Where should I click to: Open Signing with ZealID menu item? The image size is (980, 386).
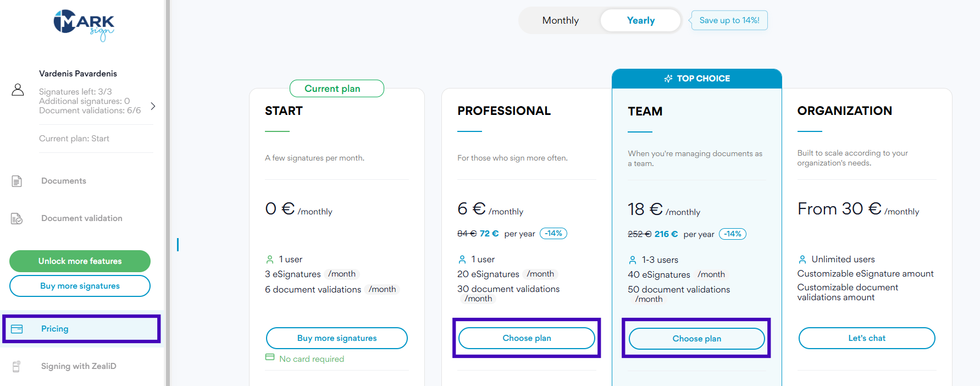point(79,366)
